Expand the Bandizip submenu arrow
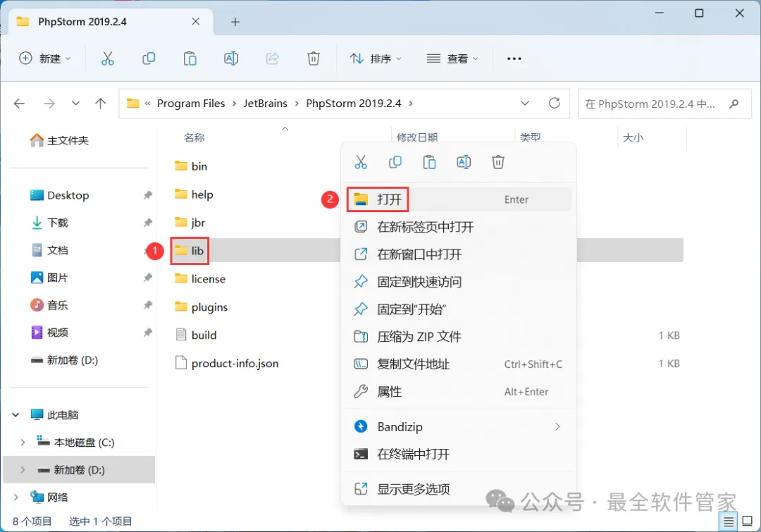Screen dimensions: 761x532 click(557, 427)
